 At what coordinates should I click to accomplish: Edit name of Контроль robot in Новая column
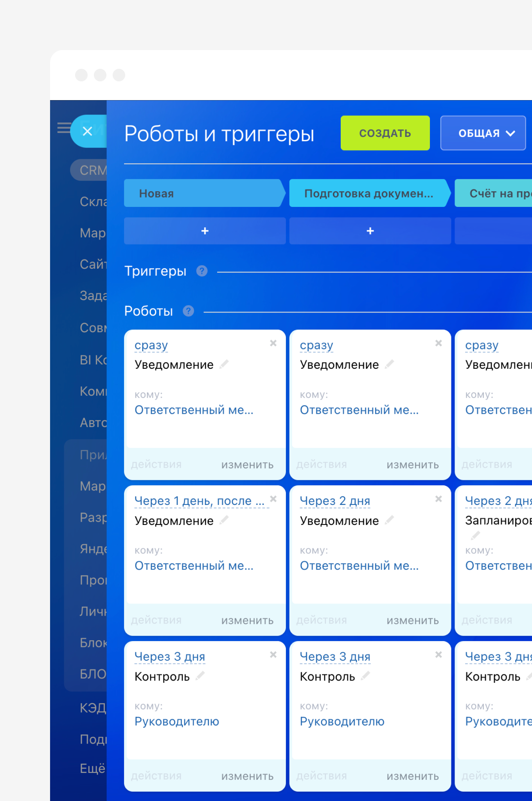point(200,675)
